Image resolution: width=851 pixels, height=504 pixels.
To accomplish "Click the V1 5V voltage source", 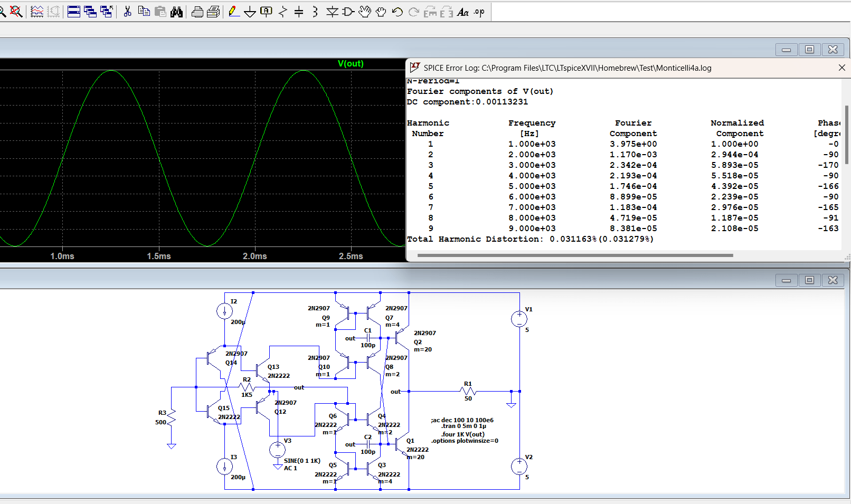I will pos(519,319).
